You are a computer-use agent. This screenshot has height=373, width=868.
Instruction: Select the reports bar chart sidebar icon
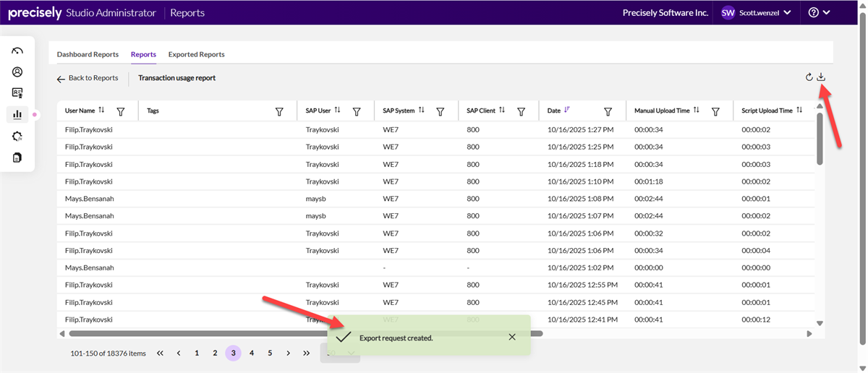17,114
